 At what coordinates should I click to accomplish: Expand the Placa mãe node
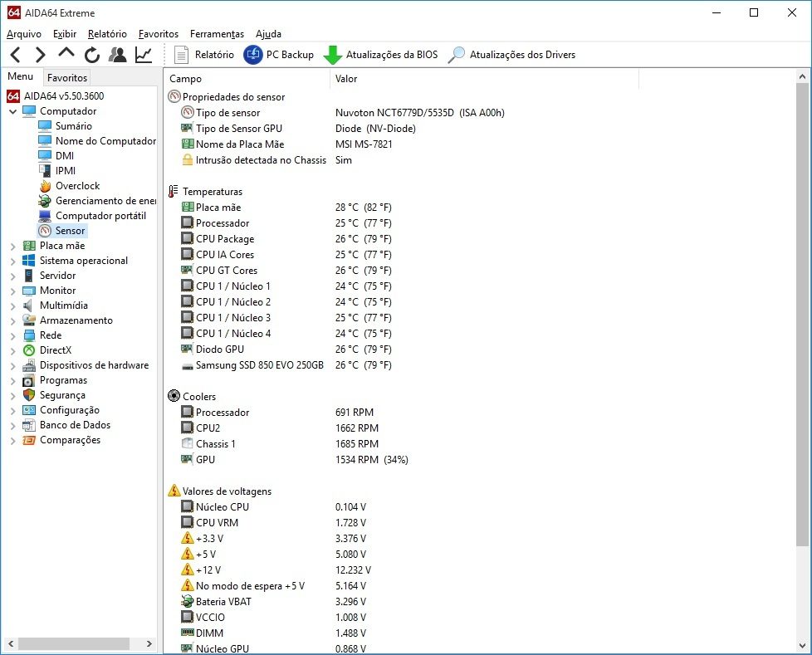pyautogui.click(x=13, y=247)
